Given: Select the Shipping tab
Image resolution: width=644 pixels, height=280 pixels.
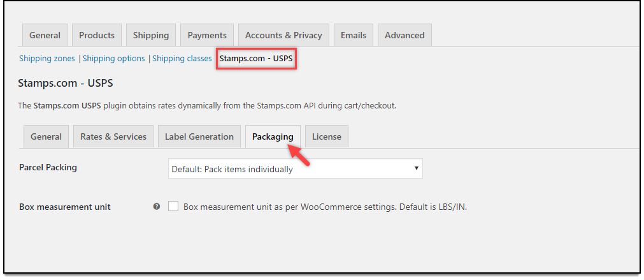Looking at the screenshot, I should pos(151,35).
